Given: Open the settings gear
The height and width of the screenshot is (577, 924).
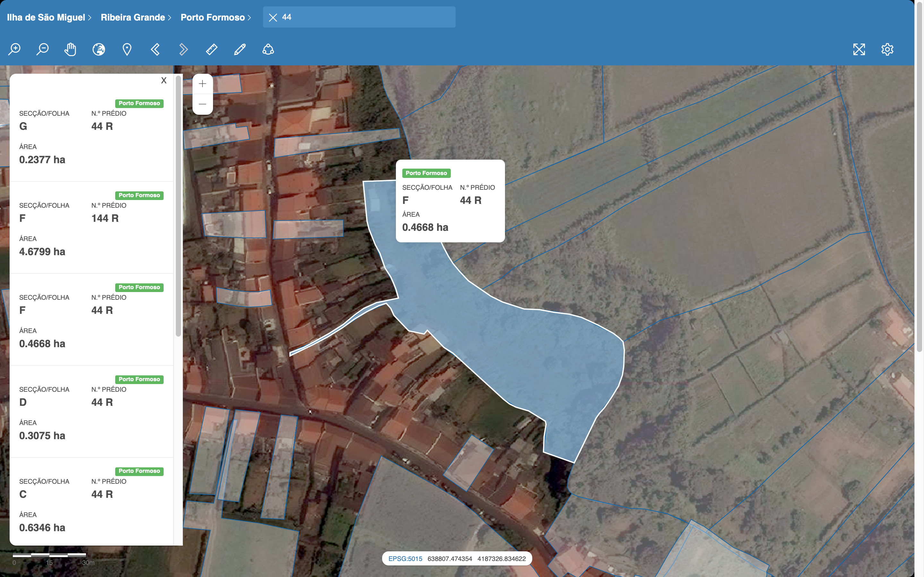Looking at the screenshot, I should pyautogui.click(x=887, y=49).
